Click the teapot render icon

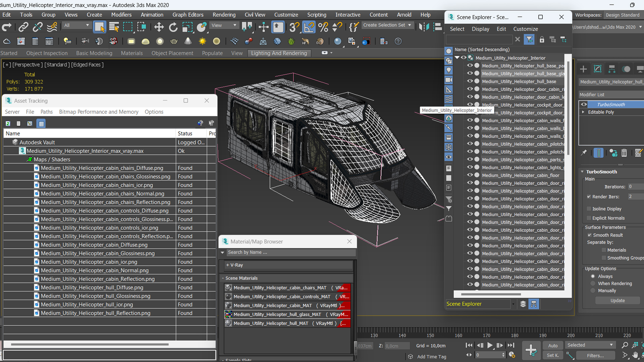pos(174,41)
